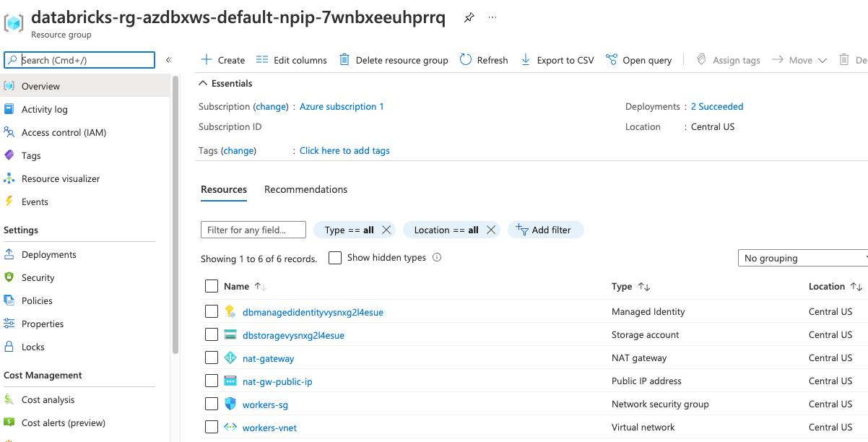Refresh the resource list
The image size is (868, 442).
[483, 60]
